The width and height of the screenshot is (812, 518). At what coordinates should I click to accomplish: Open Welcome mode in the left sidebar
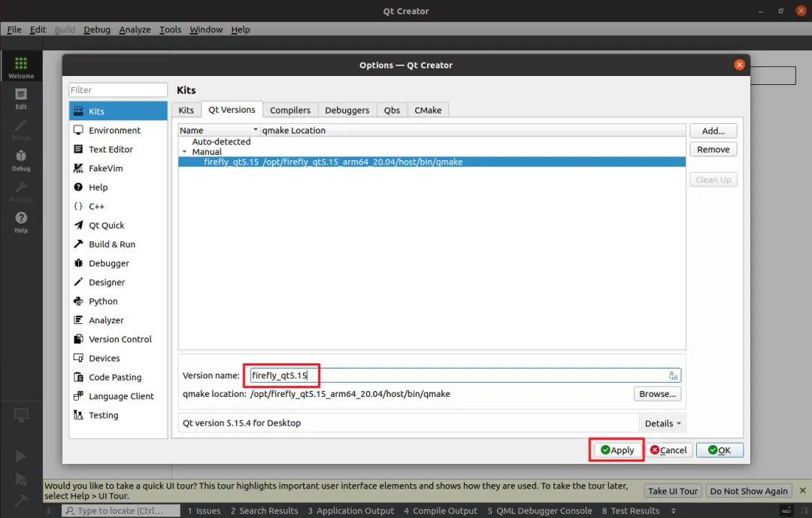(21, 67)
